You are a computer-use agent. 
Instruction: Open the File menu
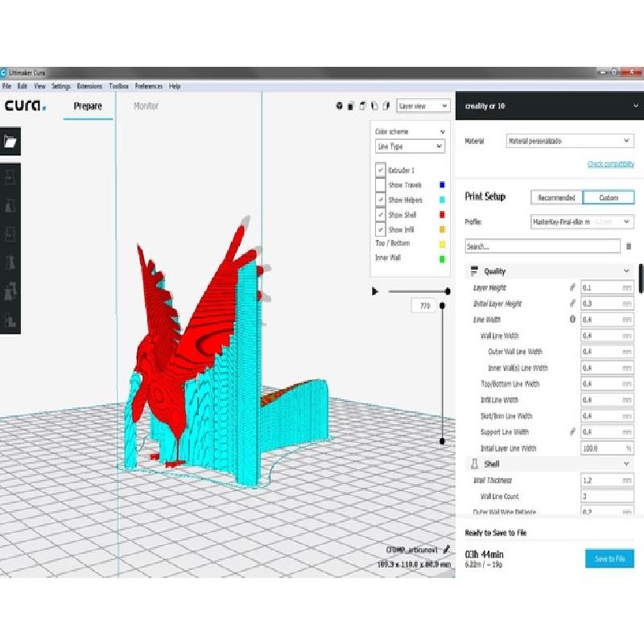click(x=7, y=86)
